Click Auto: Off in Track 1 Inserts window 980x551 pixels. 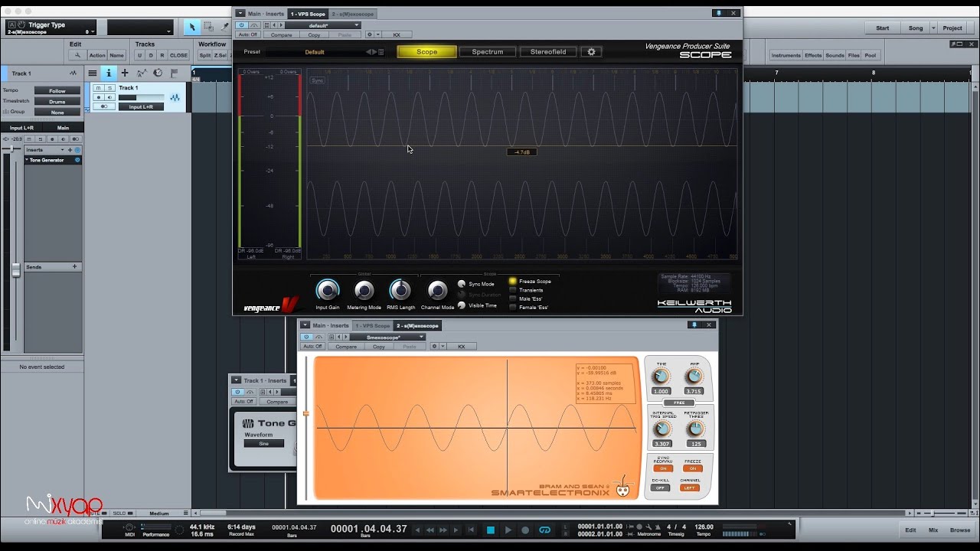pos(244,401)
